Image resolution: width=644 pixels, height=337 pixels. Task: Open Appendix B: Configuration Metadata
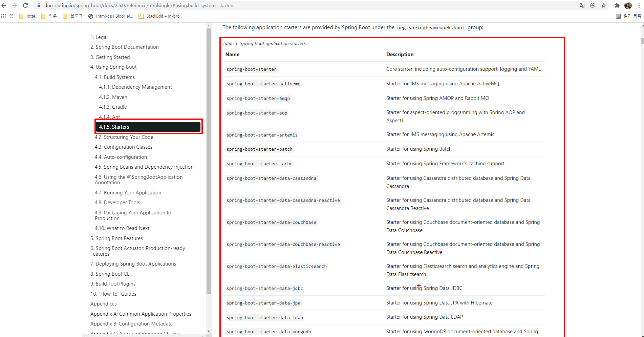coord(131,324)
